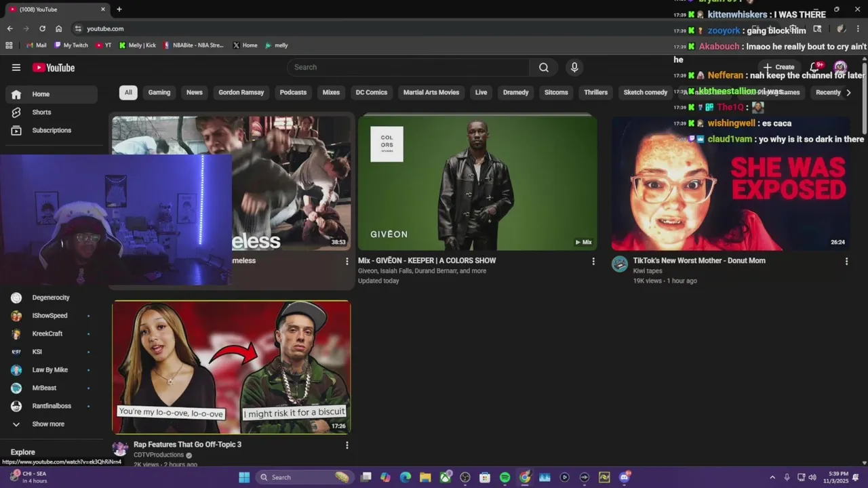Open Microsoft Store from the taskbar

[x=485, y=477]
